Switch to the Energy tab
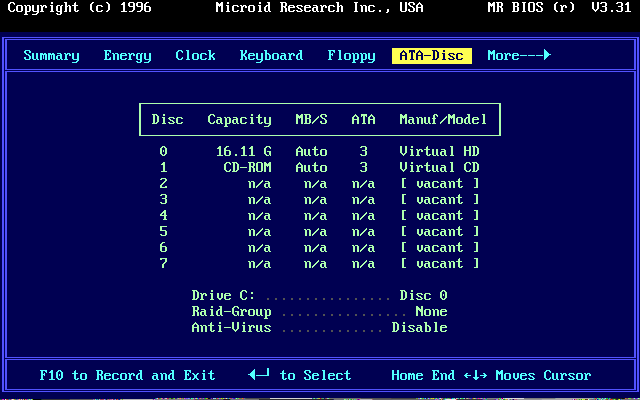The image size is (640, 400). point(128,56)
